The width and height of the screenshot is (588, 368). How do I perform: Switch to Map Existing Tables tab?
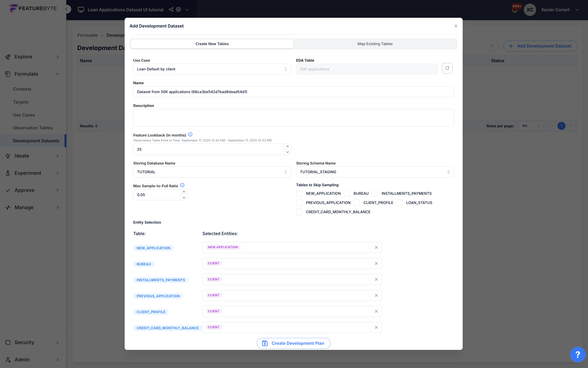(x=375, y=44)
